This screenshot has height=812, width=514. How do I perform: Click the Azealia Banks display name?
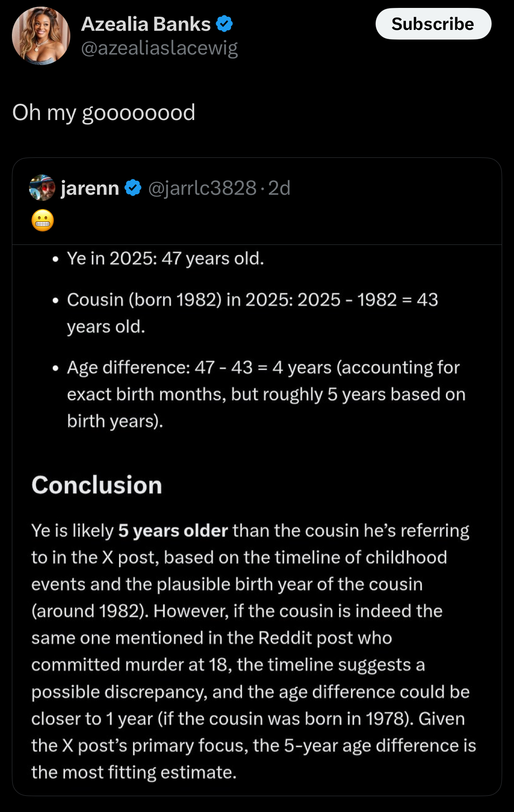click(146, 24)
